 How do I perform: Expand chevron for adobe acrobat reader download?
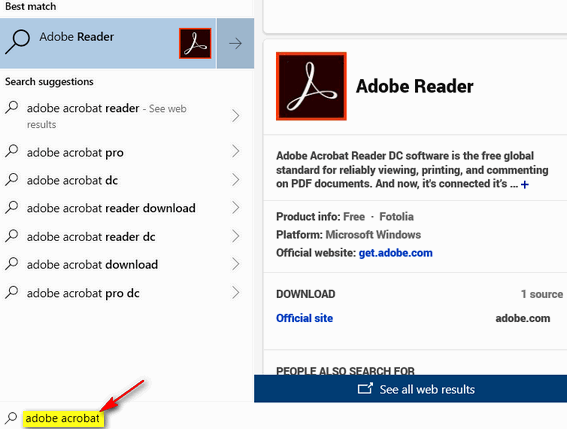[x=236, y=207]
